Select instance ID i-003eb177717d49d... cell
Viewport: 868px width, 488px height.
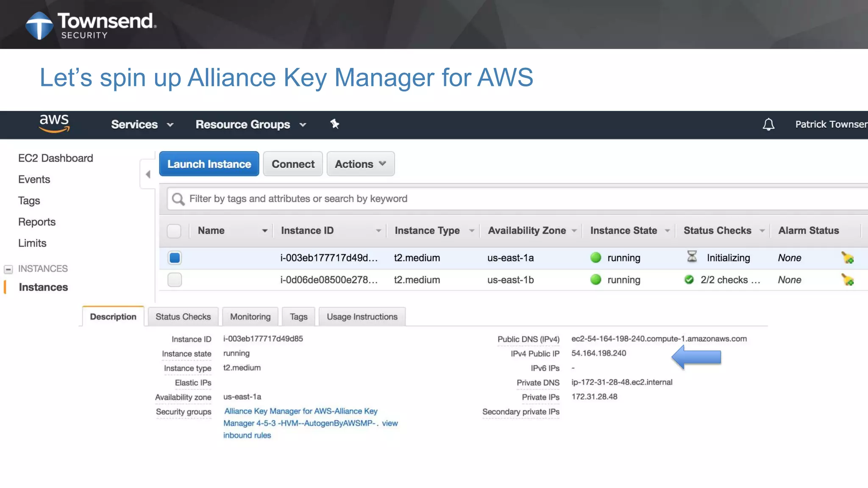pos(329,258)
